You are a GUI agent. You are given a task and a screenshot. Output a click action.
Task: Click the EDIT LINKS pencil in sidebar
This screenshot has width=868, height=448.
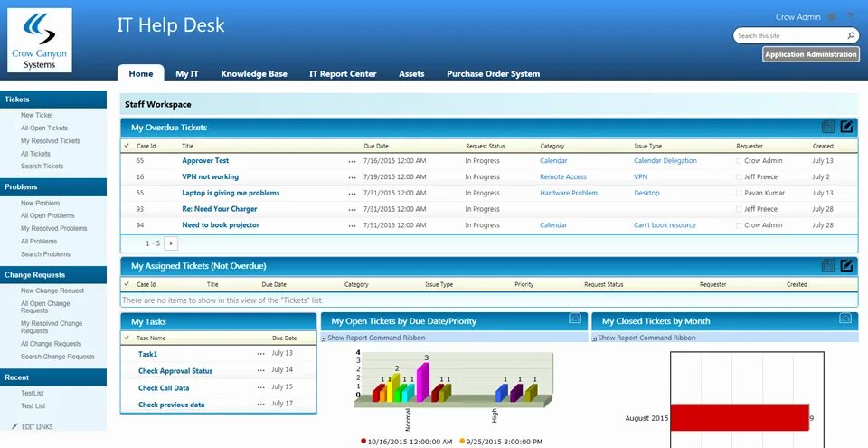[x=15, y=426]
